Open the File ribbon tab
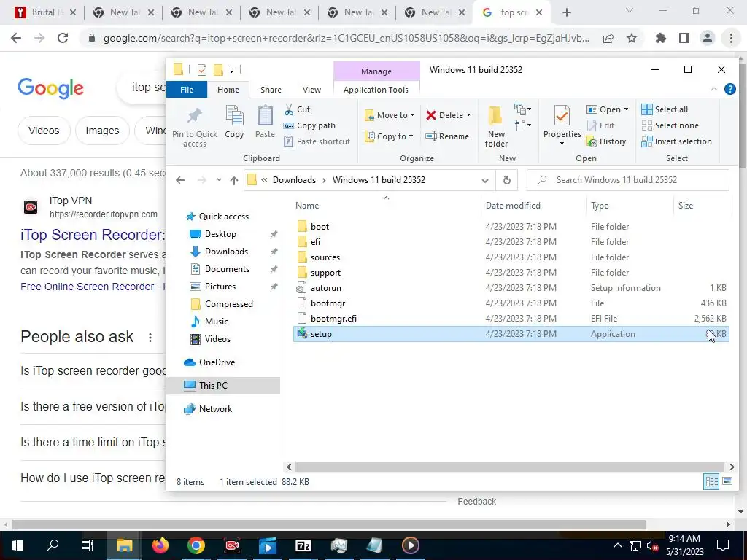Image resolution: width=747 pixels, height=560 pixels. pyautogui.click(x=187, y=90)
